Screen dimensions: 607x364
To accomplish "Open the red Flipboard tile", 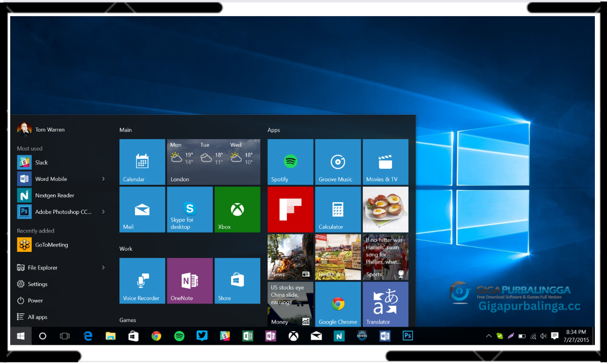I will [290, 209].
